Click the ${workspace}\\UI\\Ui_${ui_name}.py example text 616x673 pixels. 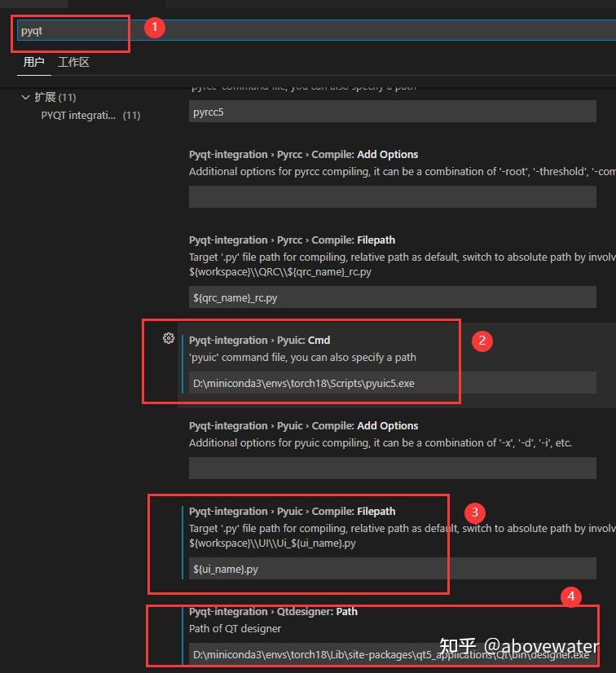(273, 543)
